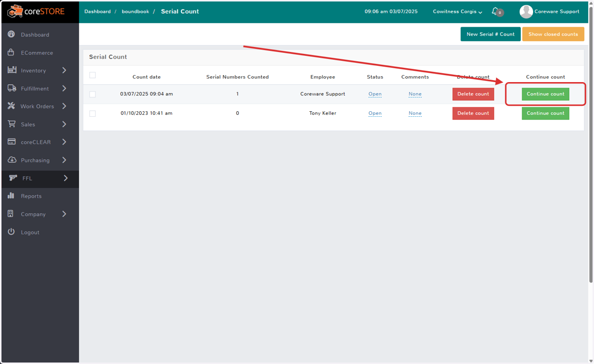Expand the Inventory submenu arrow
Screen dimensions: 594x364
[x=64, y=70]
